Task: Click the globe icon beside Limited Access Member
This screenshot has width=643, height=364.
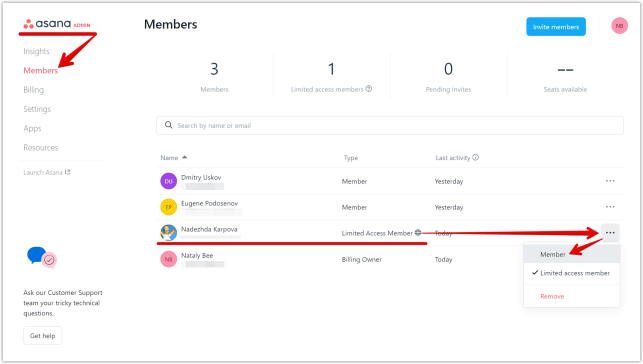Action: [418, 232]
